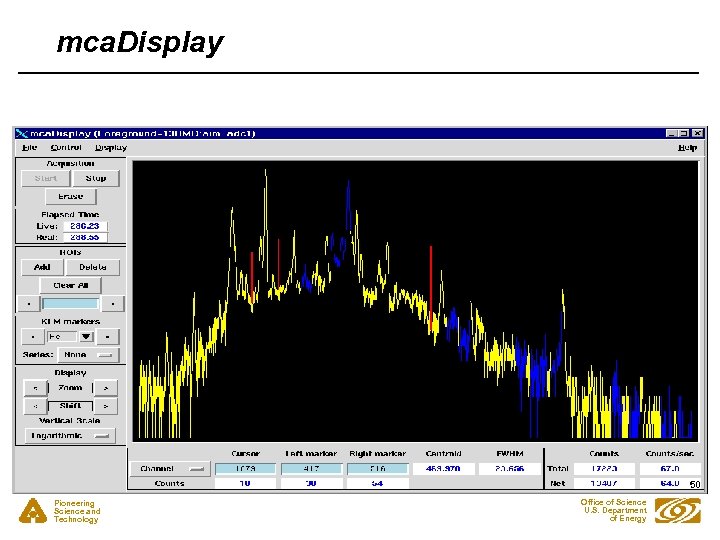Step to next KLM marker element

107,337
